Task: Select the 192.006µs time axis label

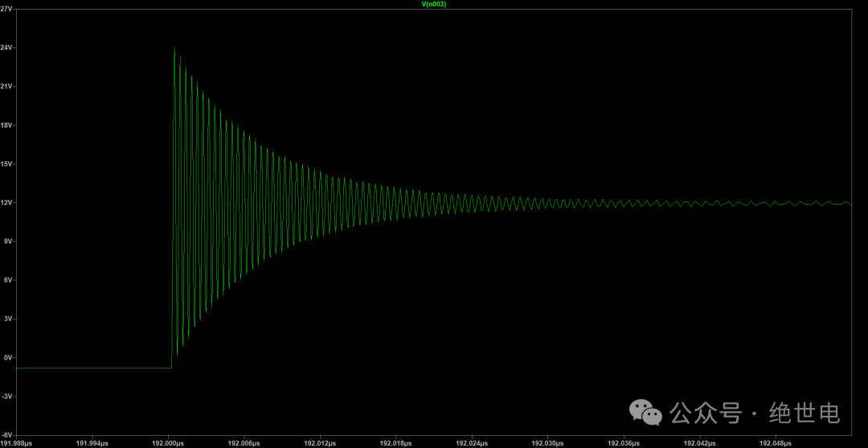Action: [x=244, y=442]
